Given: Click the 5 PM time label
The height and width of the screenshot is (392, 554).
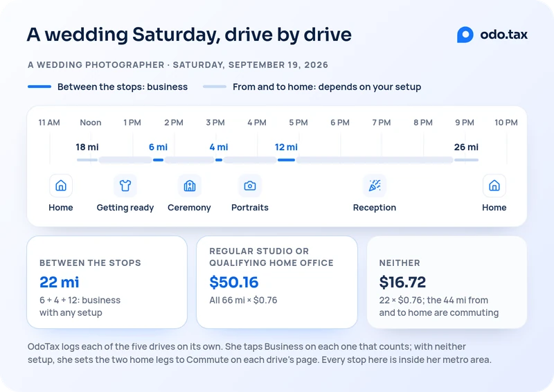Looking at the screenshot, I should pyautogui.click(x=298, y=123).
